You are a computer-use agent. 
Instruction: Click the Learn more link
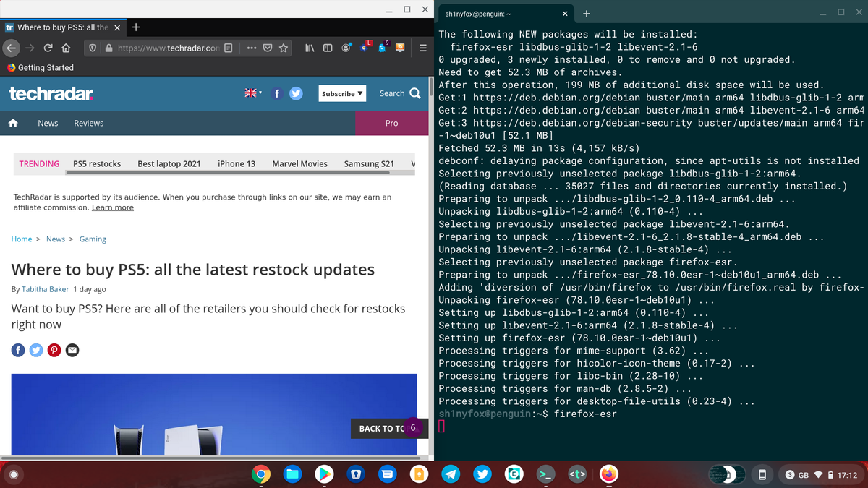112,207
